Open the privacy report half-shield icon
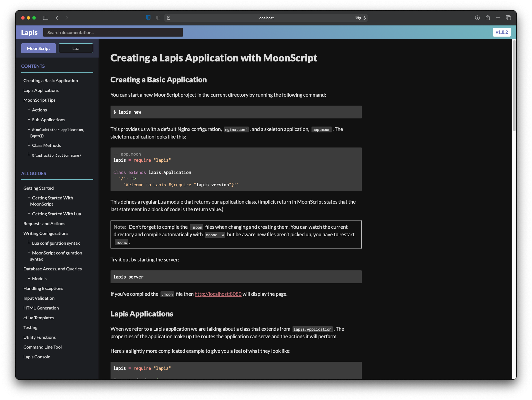The image size is (532, 400). click(158, 18)
